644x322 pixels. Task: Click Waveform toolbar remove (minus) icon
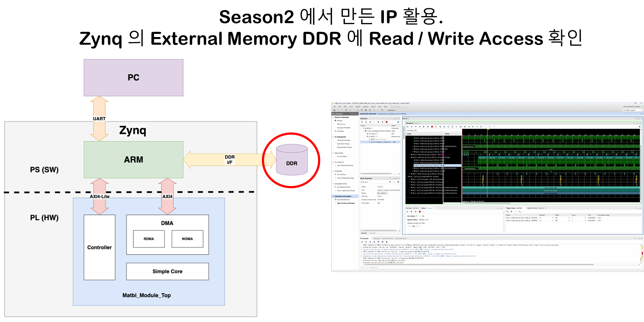(x=416, y=127)
